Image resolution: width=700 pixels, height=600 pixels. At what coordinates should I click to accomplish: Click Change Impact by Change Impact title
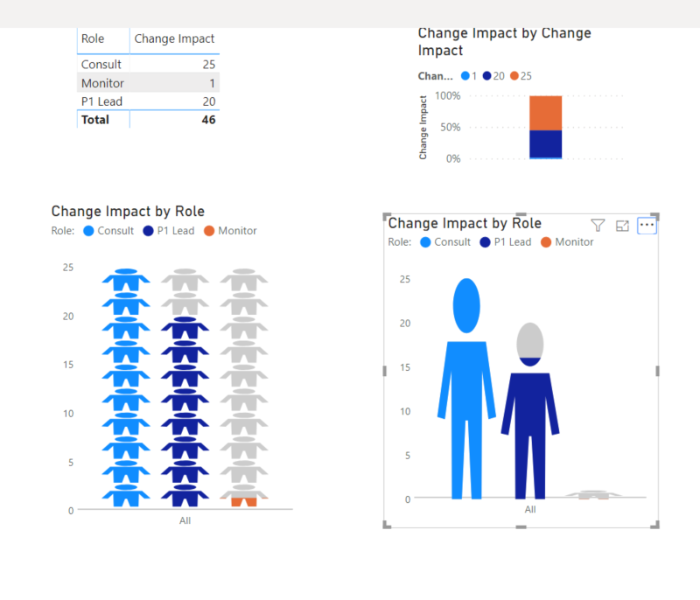coord(505,41)
